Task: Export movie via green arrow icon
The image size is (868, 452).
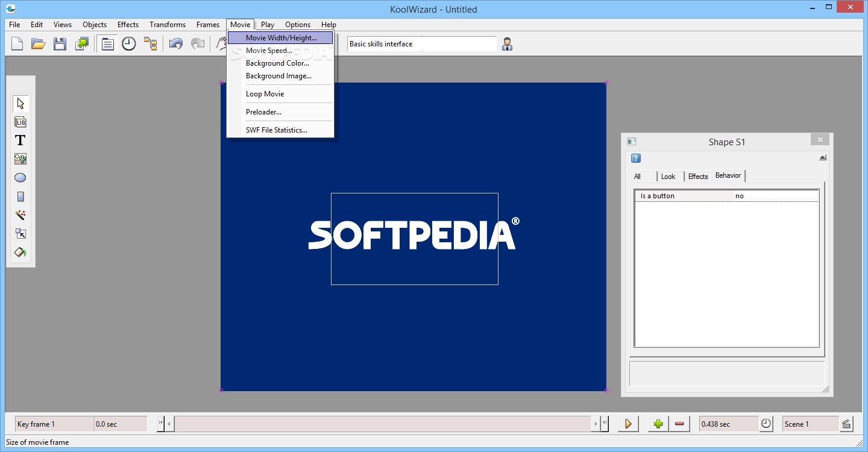Action: pos(81,43)
